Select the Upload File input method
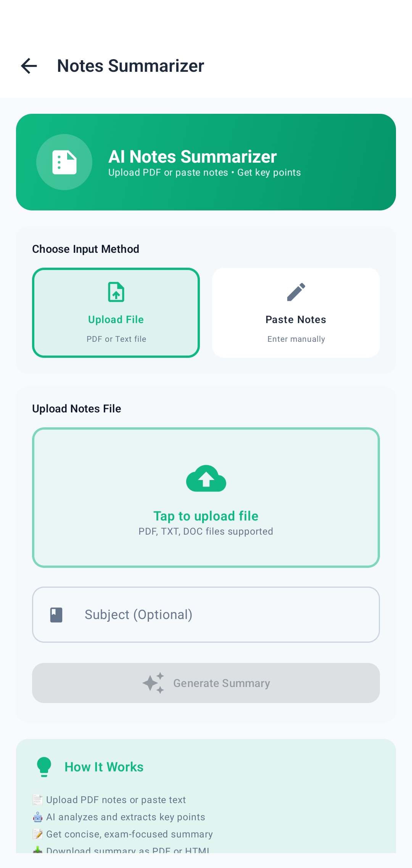The image size is (412, 868). coord(116,312)
